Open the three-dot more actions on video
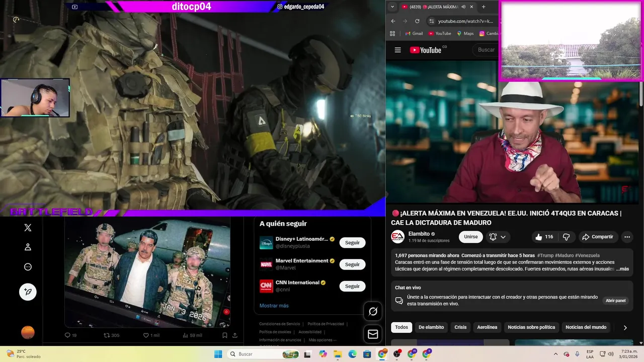Screen dimensions: 644x362 click(x=627, y=237)
